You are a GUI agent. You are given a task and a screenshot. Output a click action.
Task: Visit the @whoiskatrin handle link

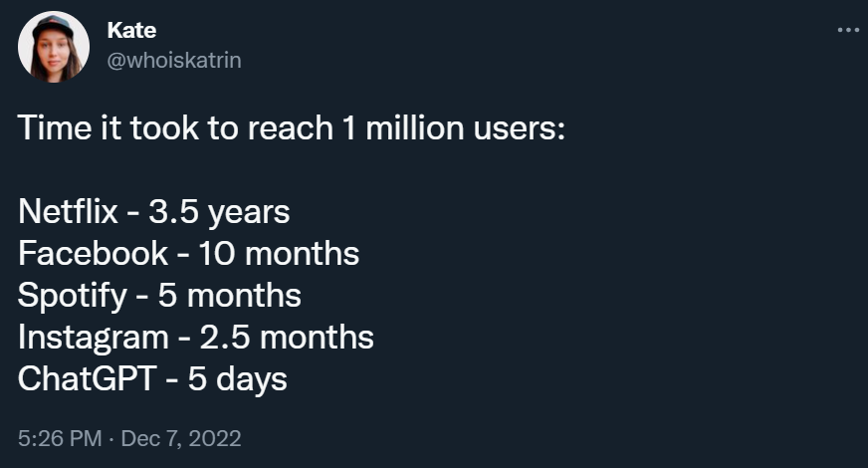coord(174,60)
